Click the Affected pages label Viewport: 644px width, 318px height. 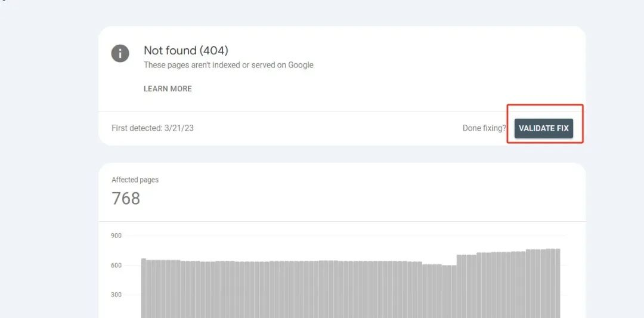tap(135, 180)
